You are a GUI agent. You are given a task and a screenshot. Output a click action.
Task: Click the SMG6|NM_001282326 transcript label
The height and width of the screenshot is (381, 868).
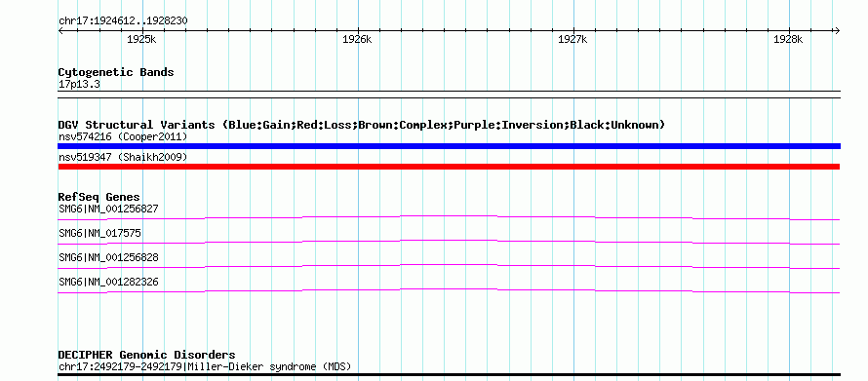tap(108, 282)
